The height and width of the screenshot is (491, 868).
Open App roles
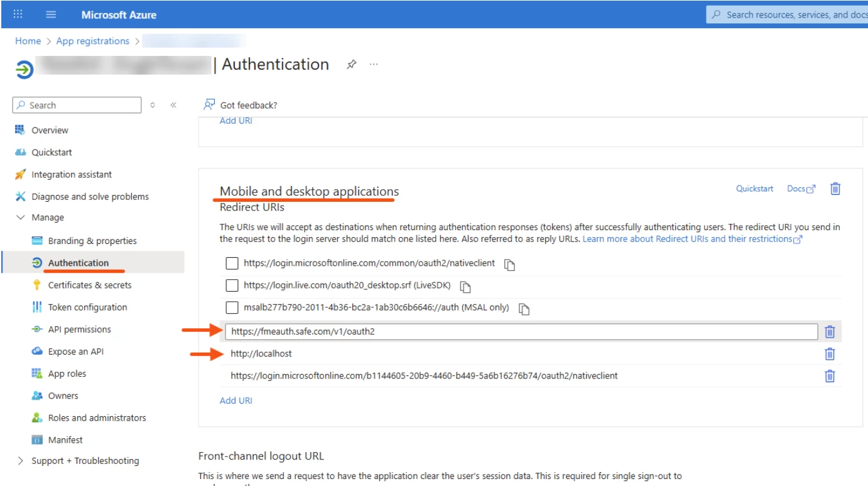(67, 373)
